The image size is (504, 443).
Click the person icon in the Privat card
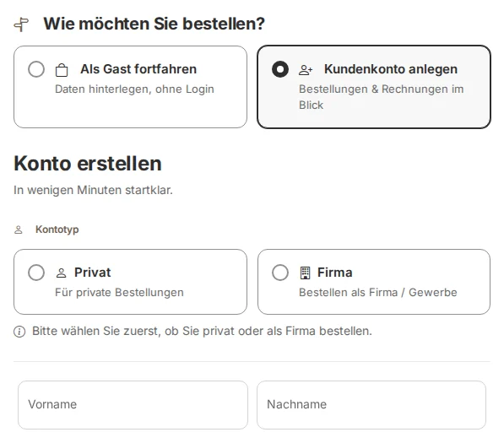pos(61,273)
